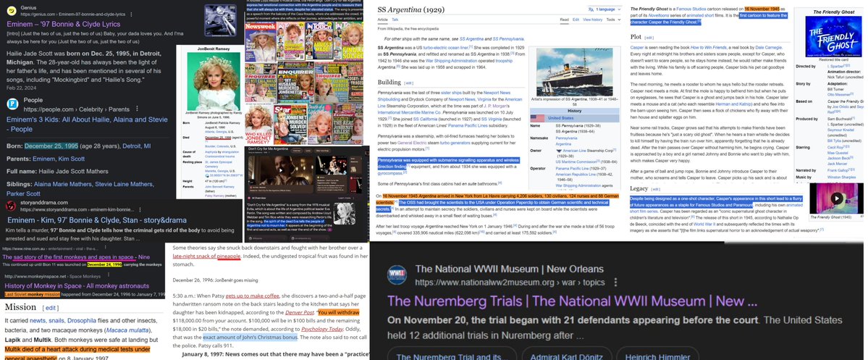
Task: Switch to the Talk tab
Action: 395,20
